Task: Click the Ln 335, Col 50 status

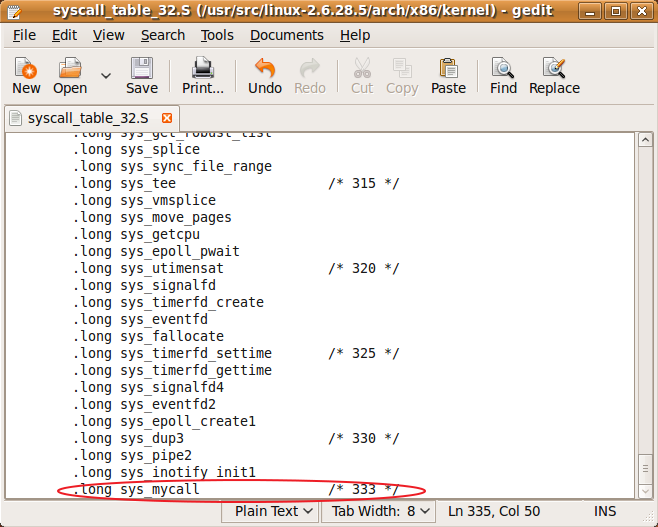Action: click(x=494, y=511)
